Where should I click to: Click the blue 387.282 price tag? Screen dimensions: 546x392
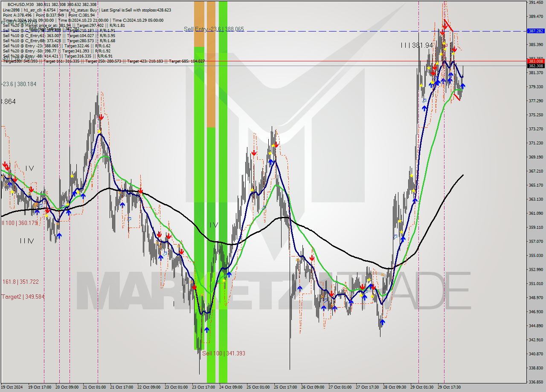(x=535, y=31)
